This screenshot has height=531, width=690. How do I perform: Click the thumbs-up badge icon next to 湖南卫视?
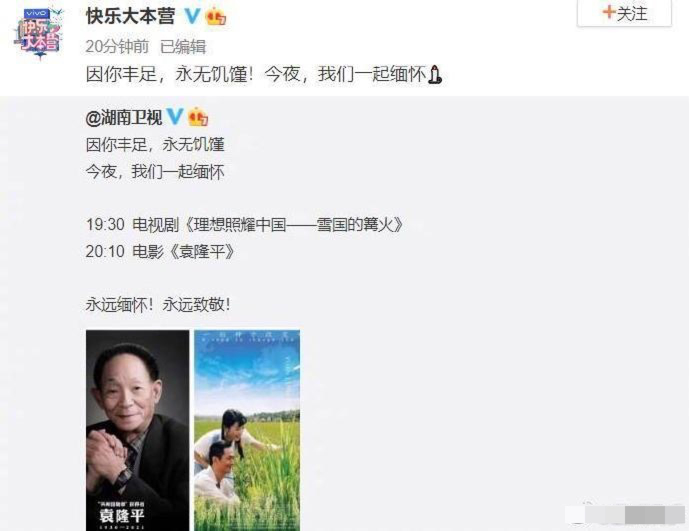[x=198, y=117]
